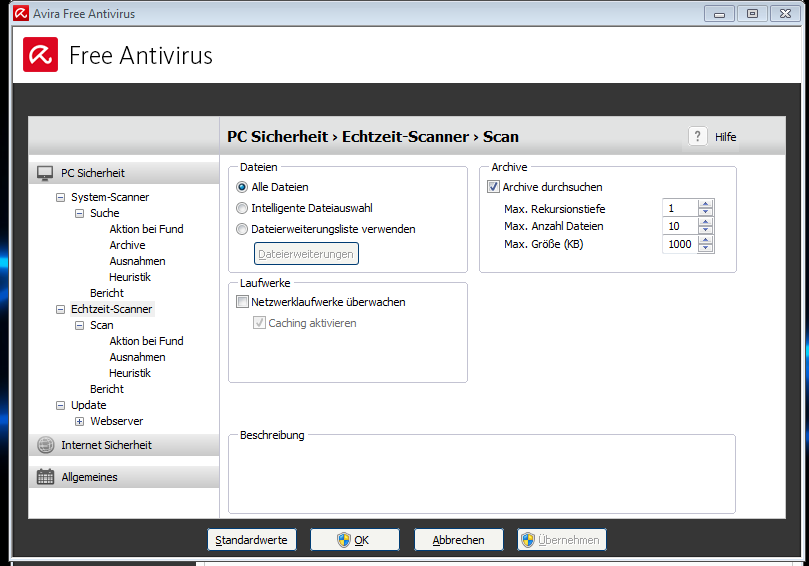Viewport: 809px width, 566px height.
Task: Collapse the Update tree node
Action: coord(60,405)
